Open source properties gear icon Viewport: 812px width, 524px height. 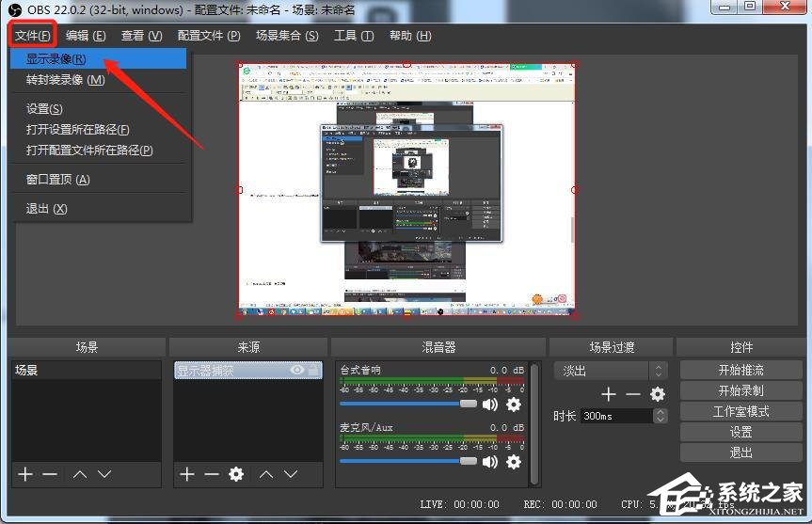236,474
